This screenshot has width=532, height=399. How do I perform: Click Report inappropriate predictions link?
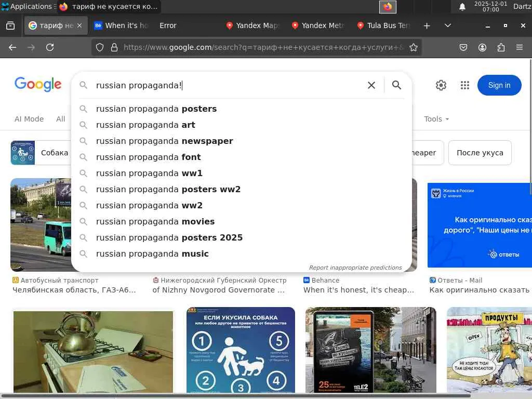[355, 268]
